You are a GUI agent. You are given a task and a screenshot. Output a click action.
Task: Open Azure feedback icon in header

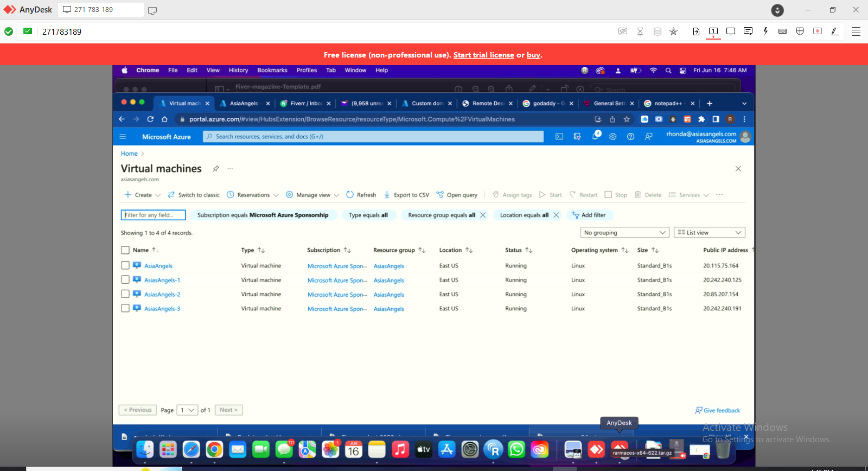pos(649,137)
